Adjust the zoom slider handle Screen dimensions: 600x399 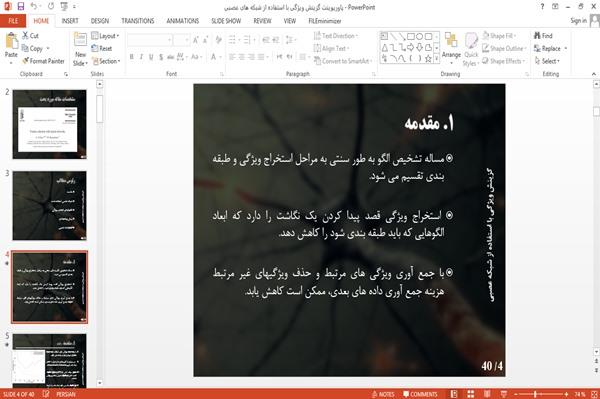[535, 394]
